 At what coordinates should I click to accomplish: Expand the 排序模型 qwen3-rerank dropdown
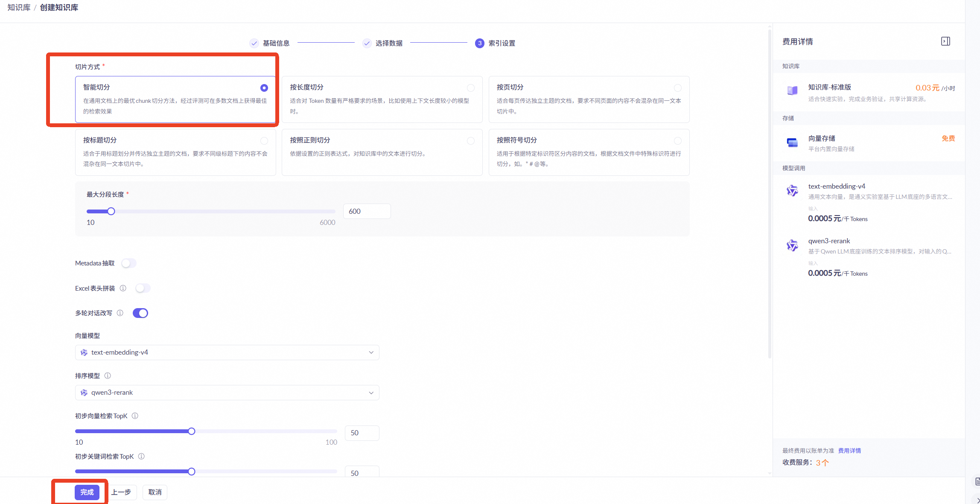pos(227,393)
